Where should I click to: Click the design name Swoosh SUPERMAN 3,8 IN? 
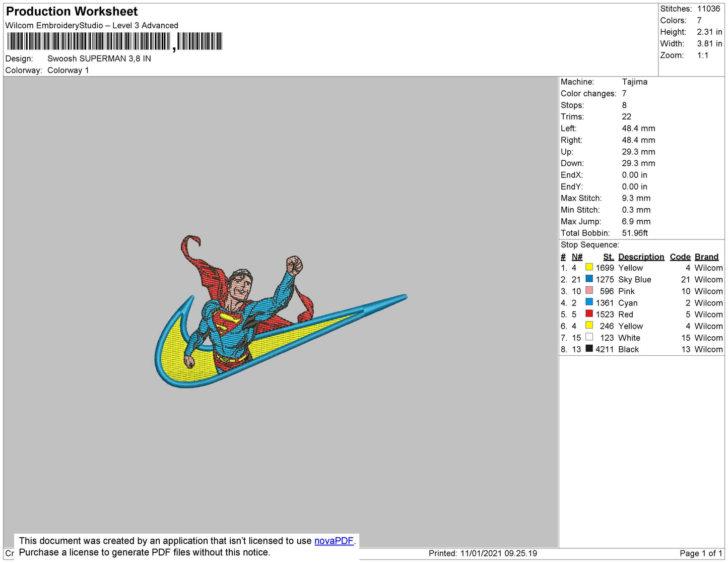99,58
